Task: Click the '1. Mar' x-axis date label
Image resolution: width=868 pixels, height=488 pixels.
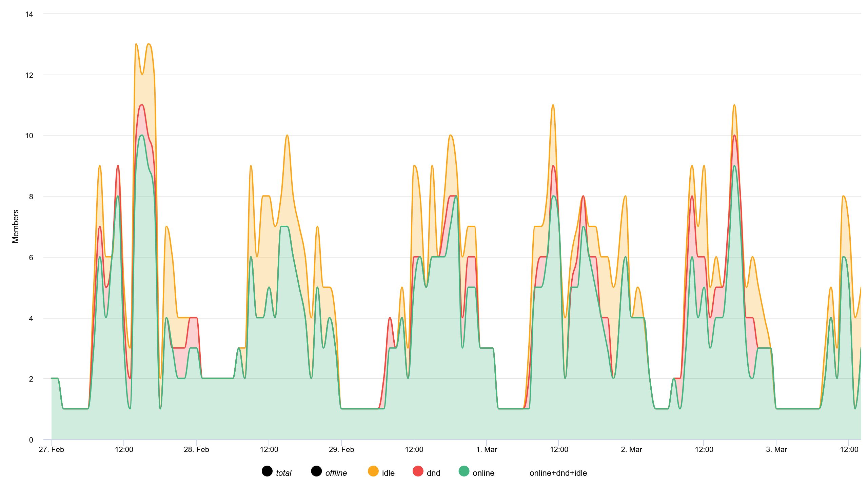Action: (487, 450)
